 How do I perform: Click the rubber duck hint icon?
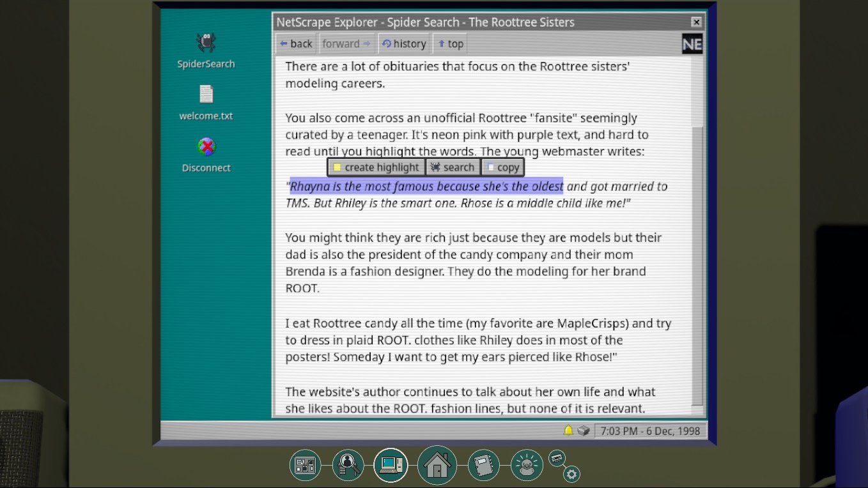pyautogui.click(x=527, y=465)
